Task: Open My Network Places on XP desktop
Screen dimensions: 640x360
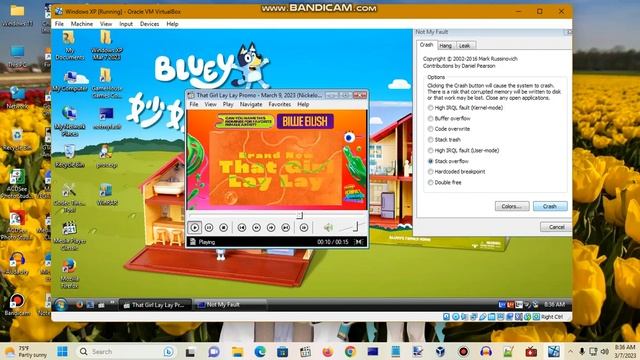Action: 69,120
